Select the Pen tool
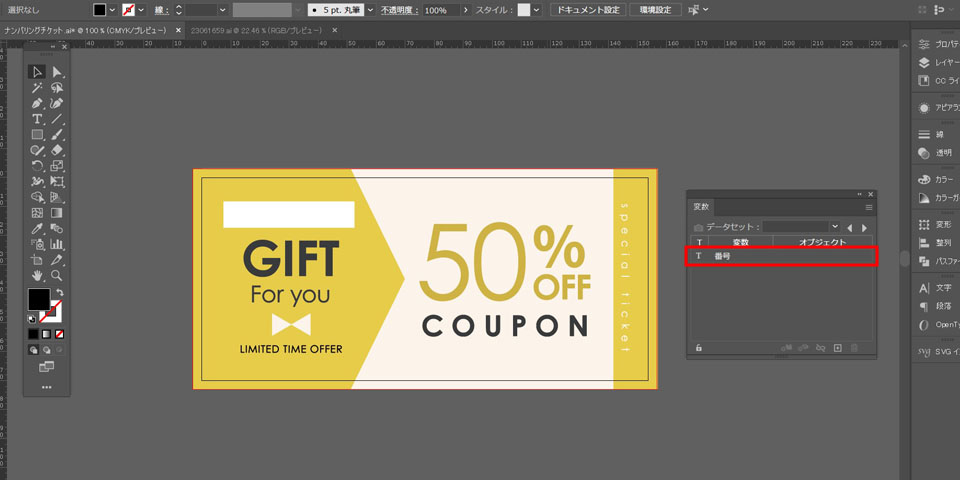Image resolution: width=960 pixels, height=480 pixels. [37, 103]
